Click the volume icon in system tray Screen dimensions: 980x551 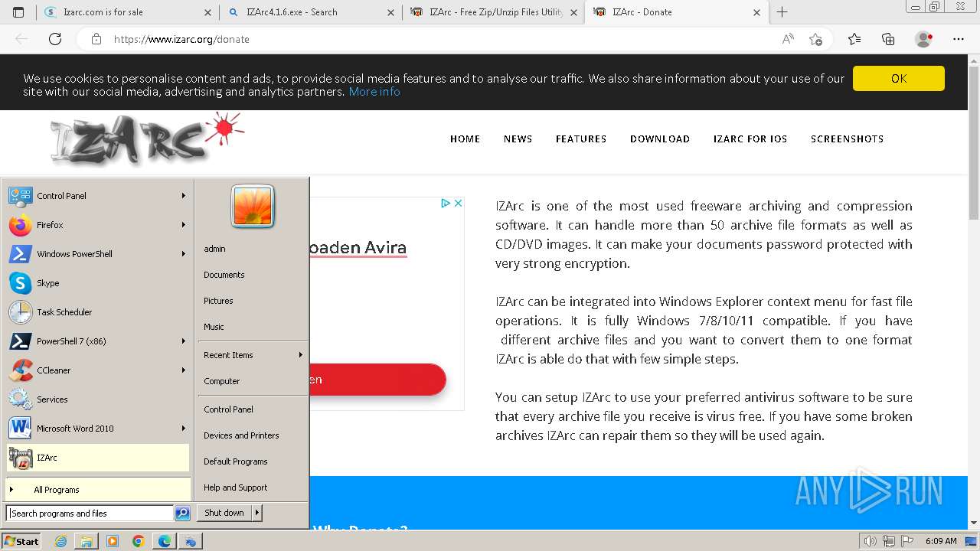click(870, 541)
